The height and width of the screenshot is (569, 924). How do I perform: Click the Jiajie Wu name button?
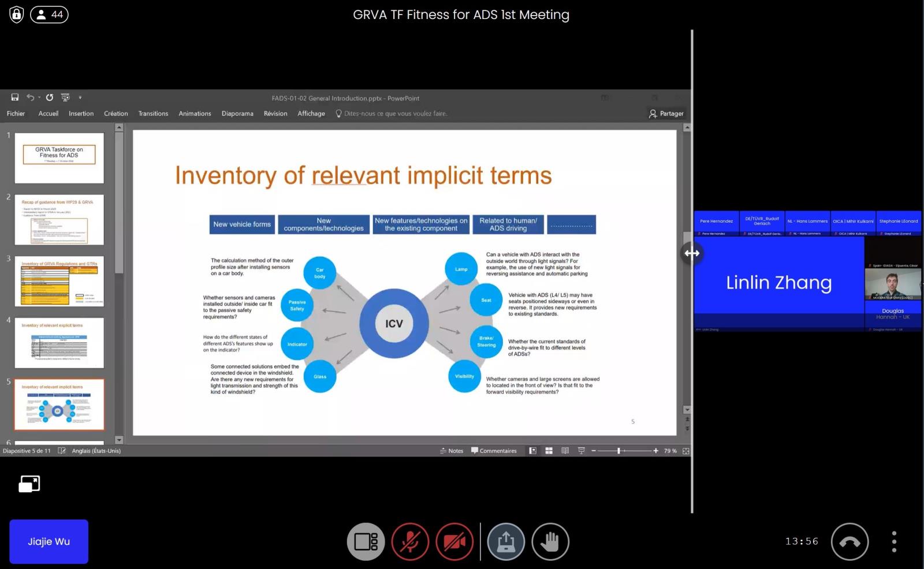point(49,541)
